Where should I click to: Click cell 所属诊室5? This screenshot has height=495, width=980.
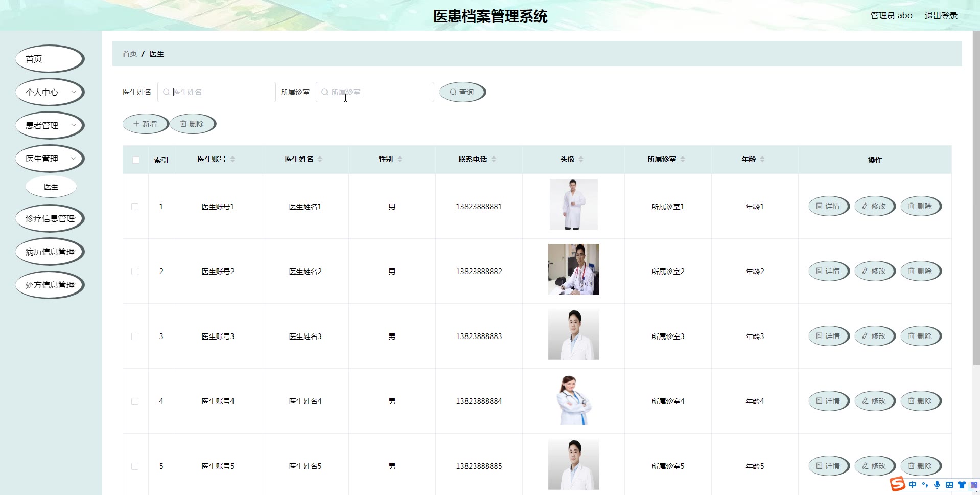coord(668,466)
